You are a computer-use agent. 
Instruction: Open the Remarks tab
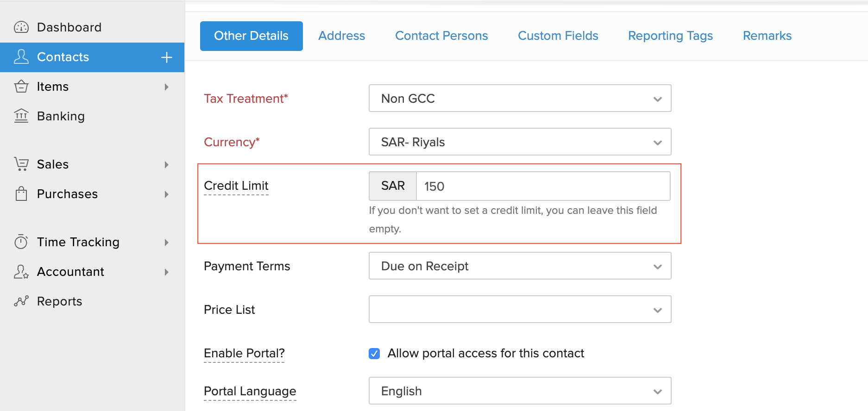[767, 36]
